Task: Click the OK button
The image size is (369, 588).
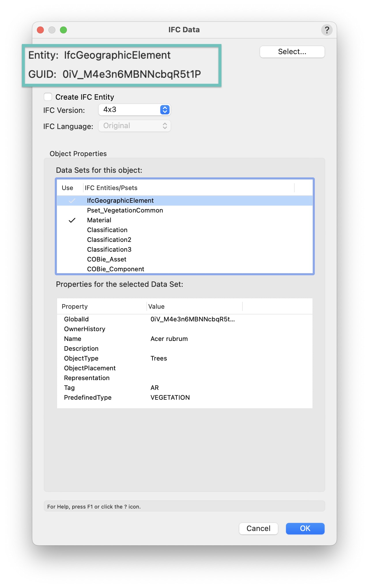Action: pos(305,528)
